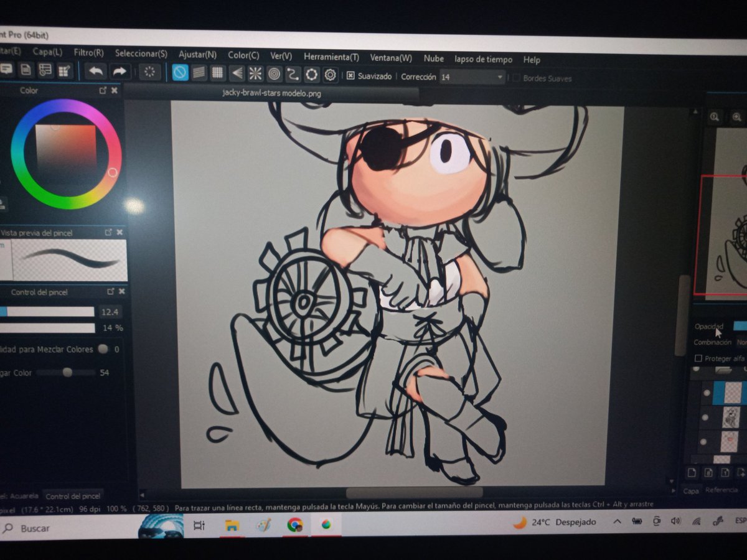747x560 pixels.
Task: Switch to the Capa tab
Action: pyautogui.click(x=690, y=490)
